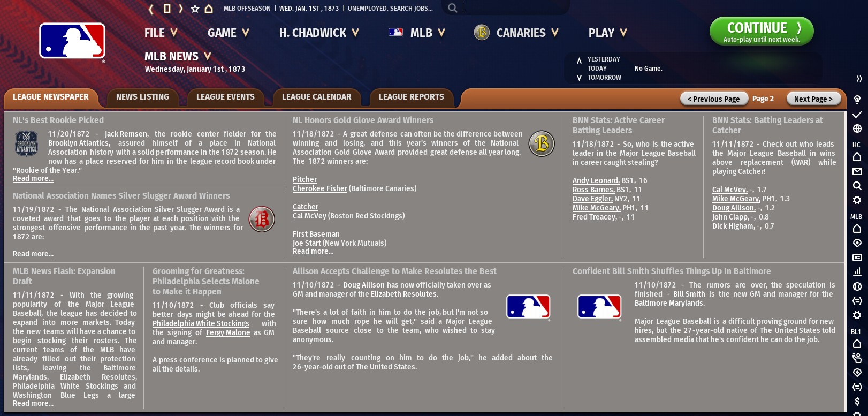
Task: Open the BL1 section home icon
Action: 857,343
